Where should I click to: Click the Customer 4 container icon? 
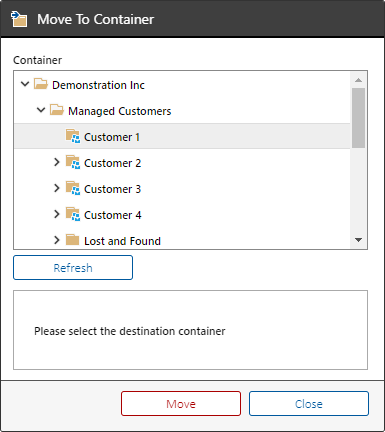(x=73, y=214)
